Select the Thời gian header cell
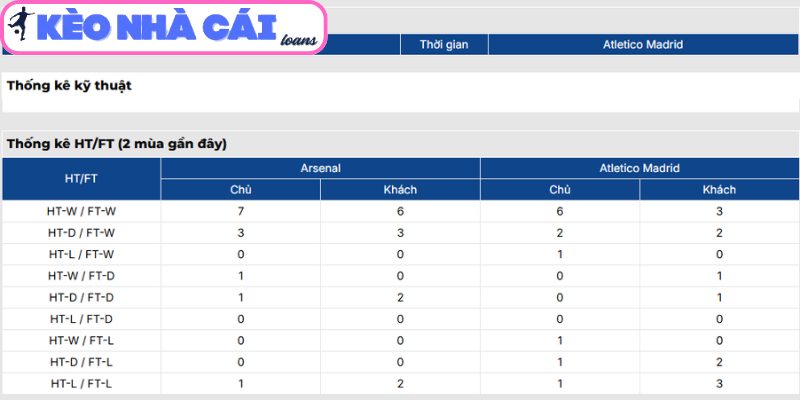800x400 pixels. pos(444,44)
